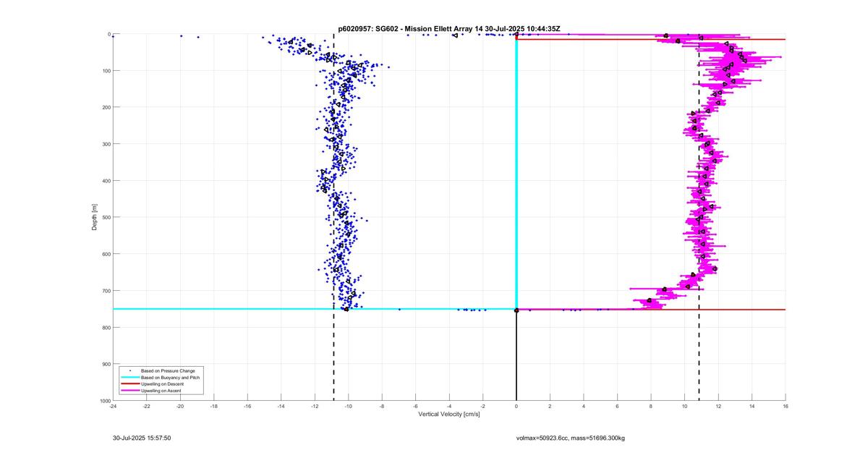Click x-axis tick label 12

click(x=718, y=406)
